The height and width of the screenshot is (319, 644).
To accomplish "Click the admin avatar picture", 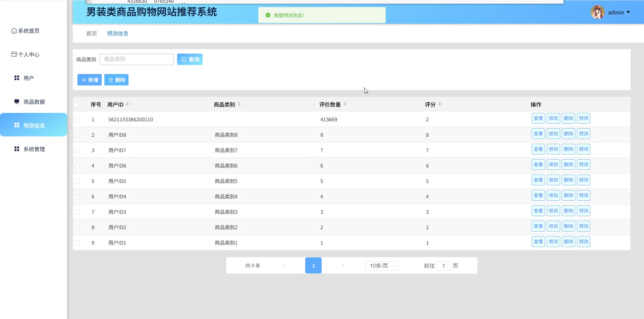I will pyautogui.click(x=597, y=12).
